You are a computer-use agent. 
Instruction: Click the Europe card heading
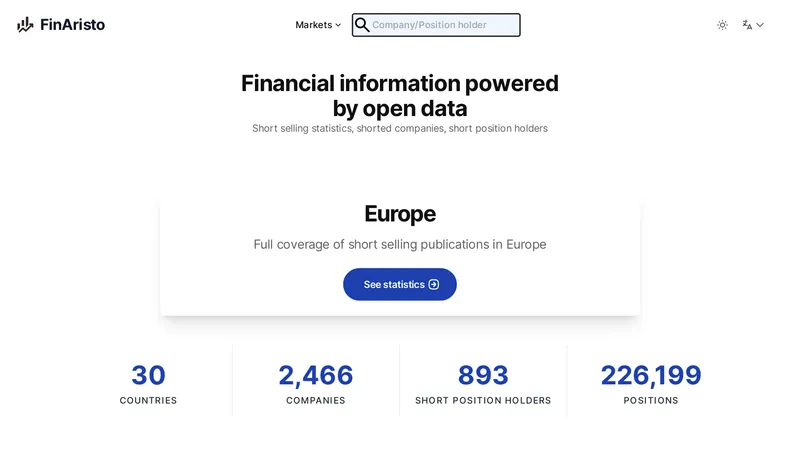[400, 214]
